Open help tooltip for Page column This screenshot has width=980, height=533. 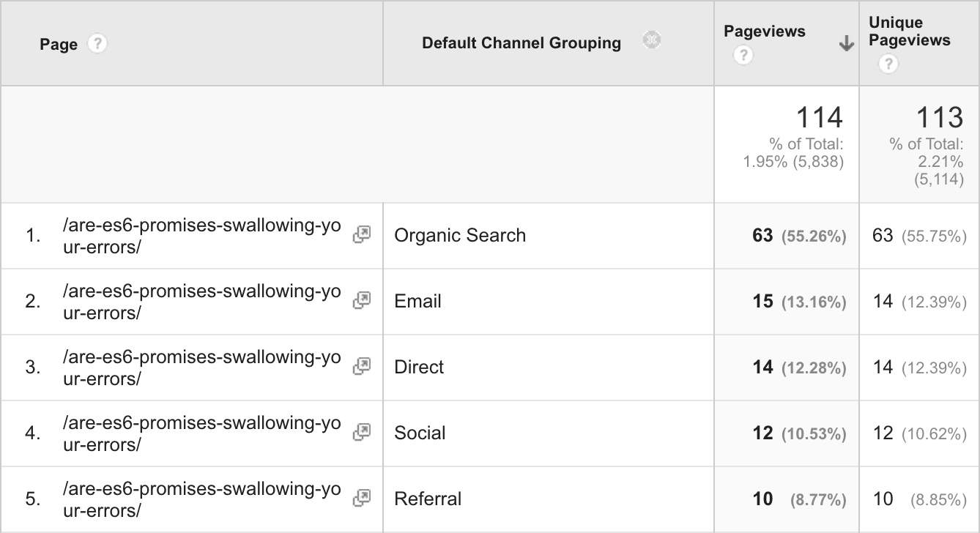(x=97, y=44)
